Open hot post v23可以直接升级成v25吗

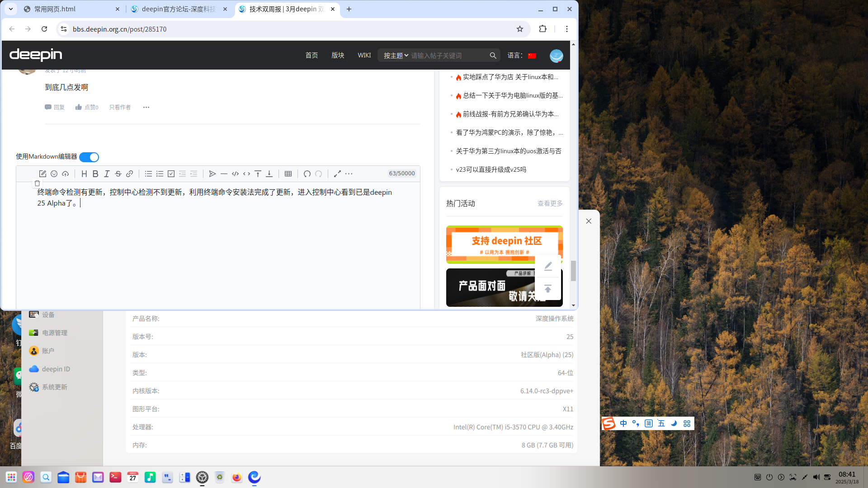pyautogui.click(x=491, y=169)
